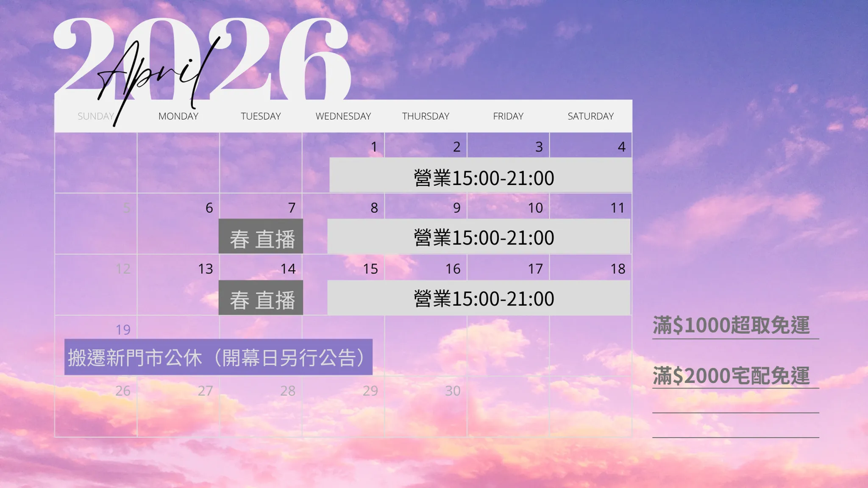Viewport: 868px width, 488px height.
Task: Select the MONDAY column header
Action: click(178, 116)
